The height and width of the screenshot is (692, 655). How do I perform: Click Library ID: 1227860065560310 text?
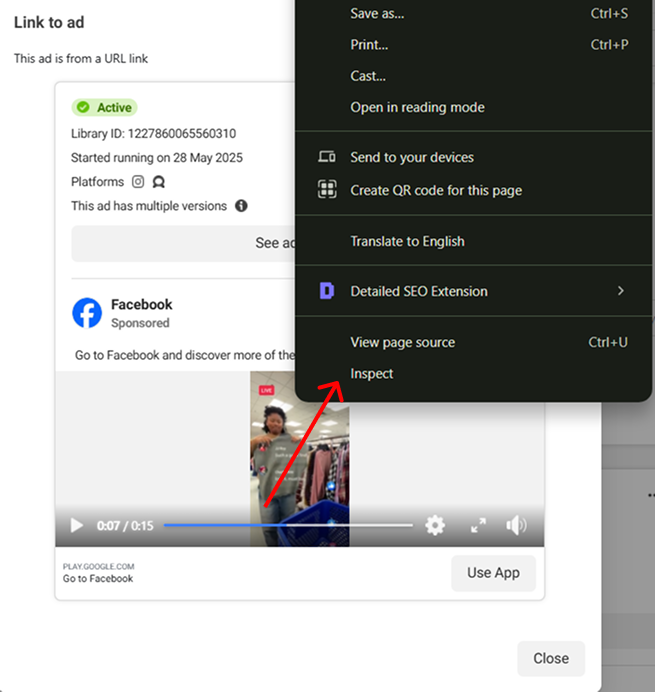(154, 133)
